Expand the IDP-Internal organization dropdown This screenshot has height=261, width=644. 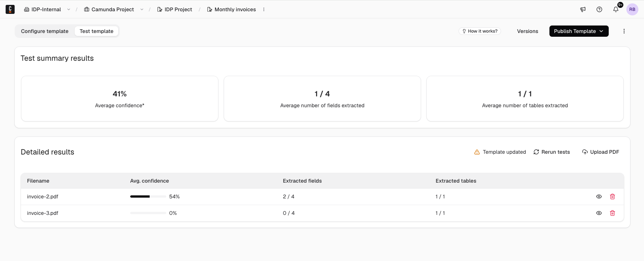pyautogui.click(x=69, y=9)
